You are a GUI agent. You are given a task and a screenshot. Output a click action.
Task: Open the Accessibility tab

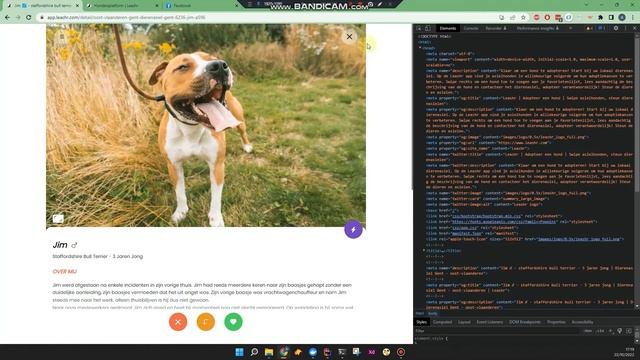[582, 322]
